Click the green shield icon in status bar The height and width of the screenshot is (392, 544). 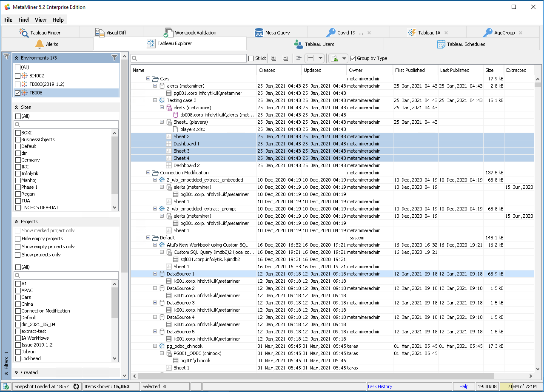point(6,386)
